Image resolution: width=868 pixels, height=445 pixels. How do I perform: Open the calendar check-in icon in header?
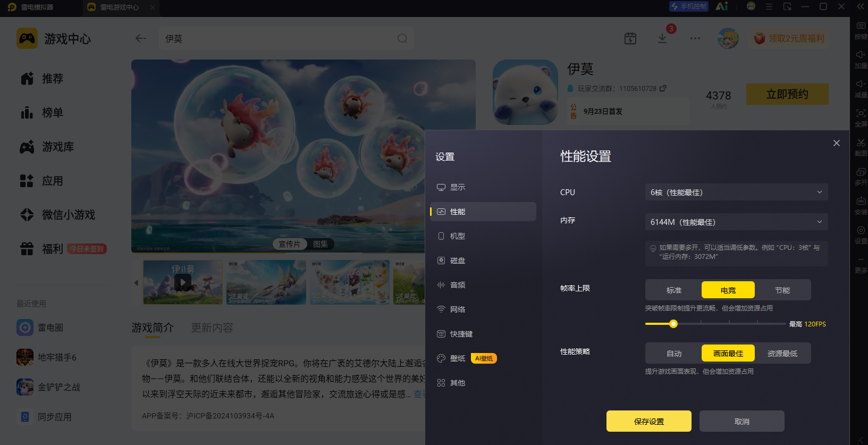coord(630,38)
